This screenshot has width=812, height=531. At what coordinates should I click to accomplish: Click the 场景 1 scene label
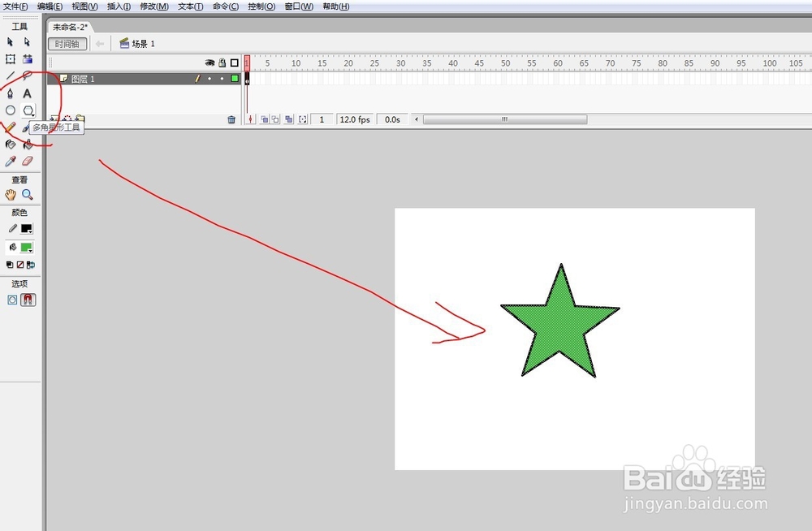(x=144, y=44)
